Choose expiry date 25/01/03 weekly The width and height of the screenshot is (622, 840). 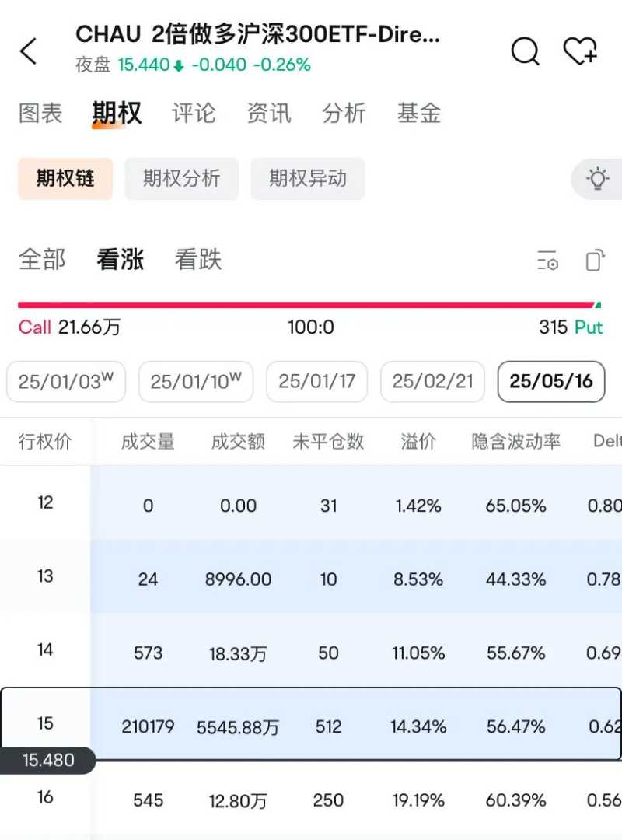pyautogui.click(x=66, y=382)
